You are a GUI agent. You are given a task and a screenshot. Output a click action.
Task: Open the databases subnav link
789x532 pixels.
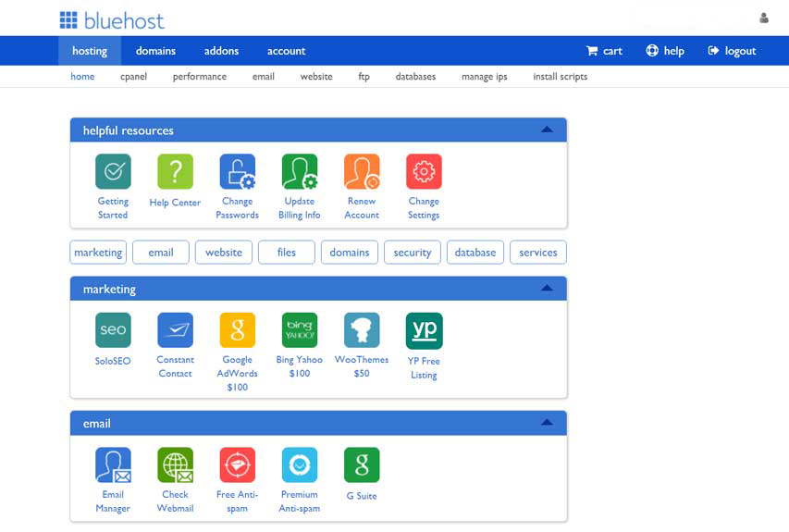pyautogui.click(x=415, y=77)
